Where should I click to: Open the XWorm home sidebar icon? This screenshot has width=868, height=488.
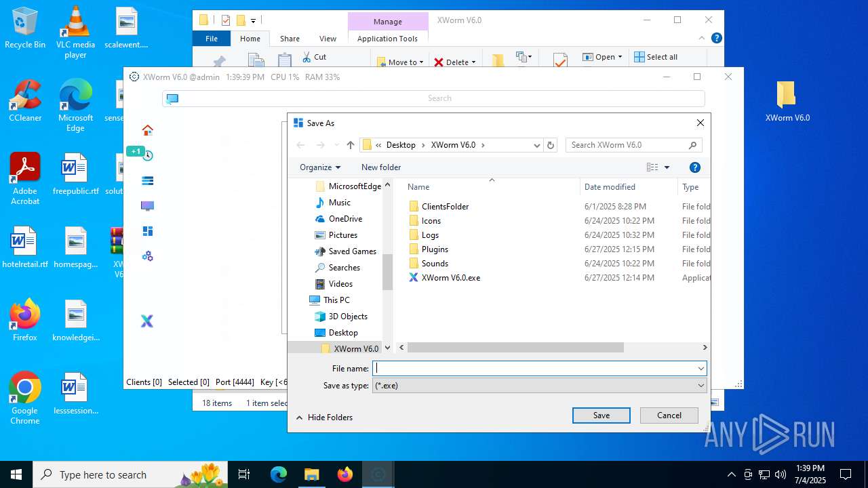click(147, 130)
